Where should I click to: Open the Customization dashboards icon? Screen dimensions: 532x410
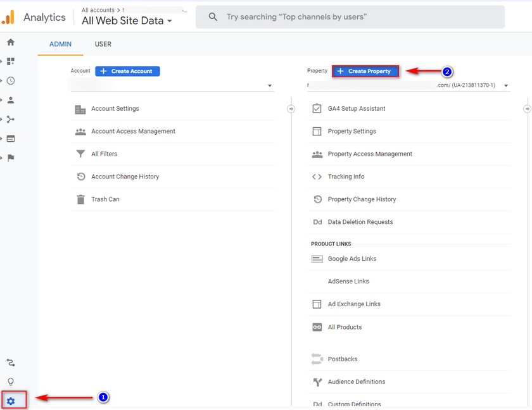pos(11,61)
